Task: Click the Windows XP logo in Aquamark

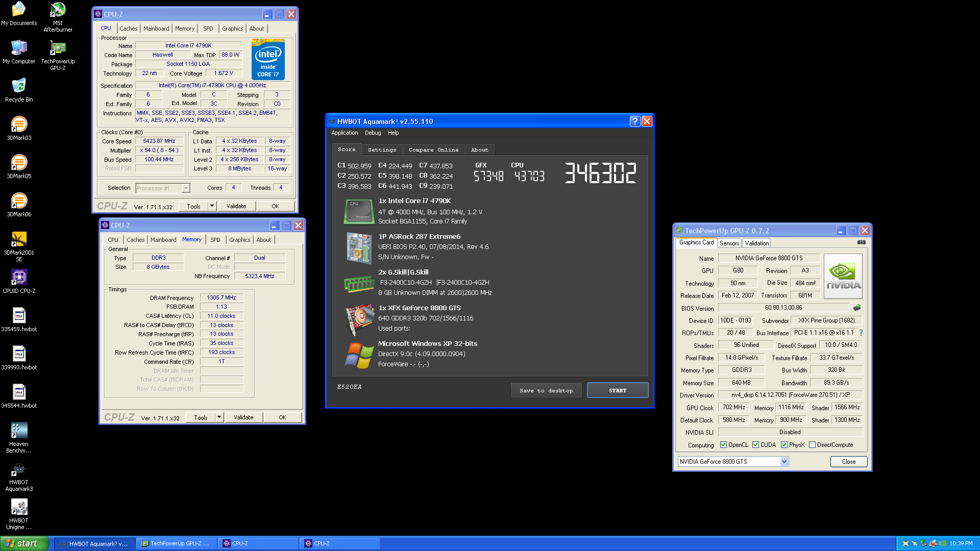Action: [x=359, y=355]
